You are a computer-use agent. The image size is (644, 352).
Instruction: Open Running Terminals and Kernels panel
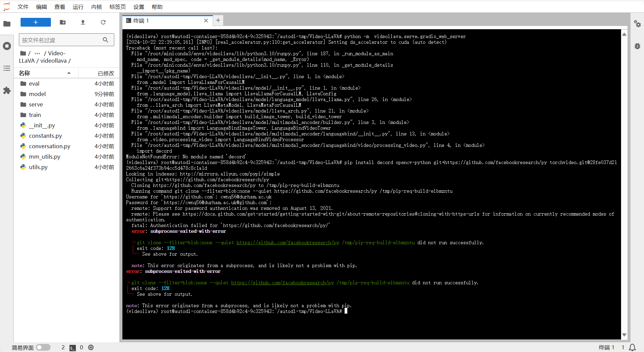click(x=7, y=46)
